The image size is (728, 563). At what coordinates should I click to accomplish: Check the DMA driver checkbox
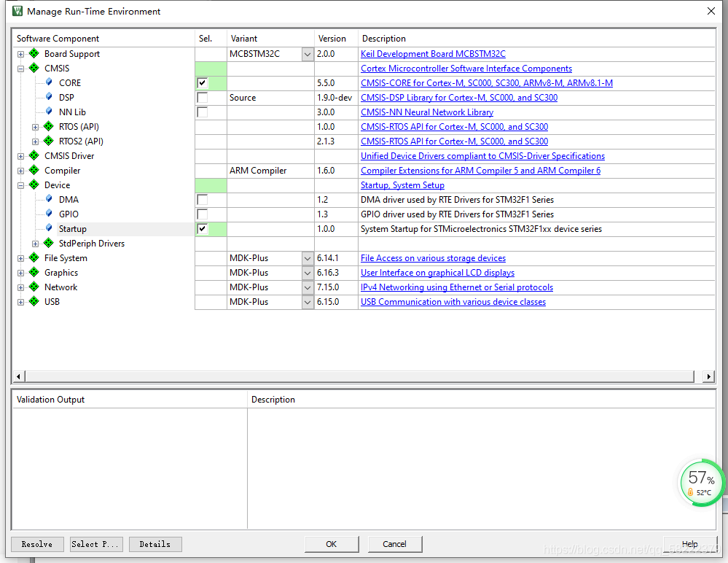[203, 200]
